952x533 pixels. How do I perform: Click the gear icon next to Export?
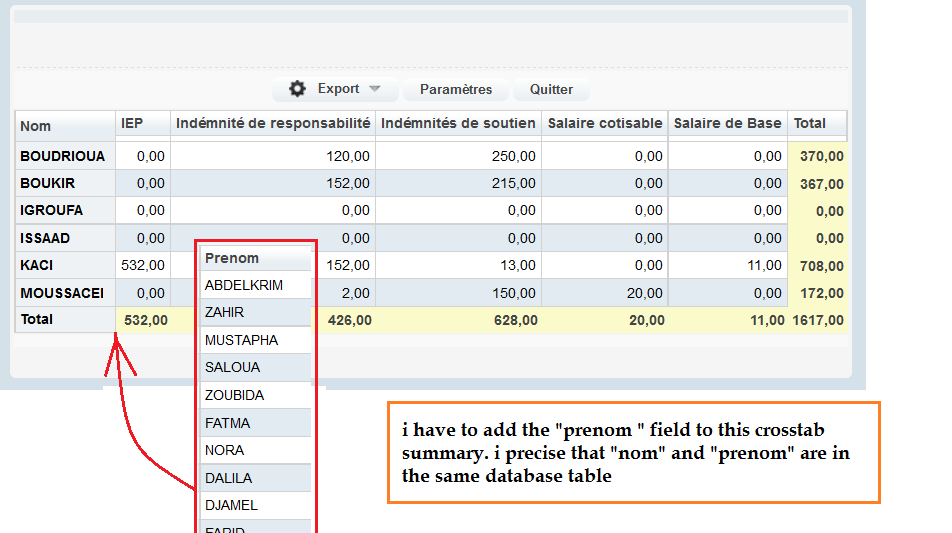(x=297, y=89)
